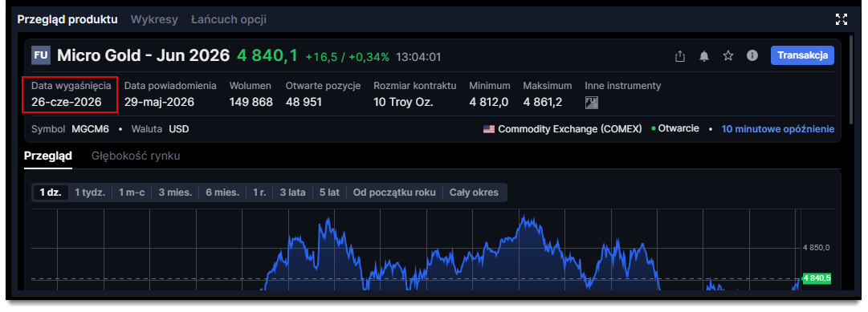
Task: Set a price alert with the bell icon
Action: point(704,56)
